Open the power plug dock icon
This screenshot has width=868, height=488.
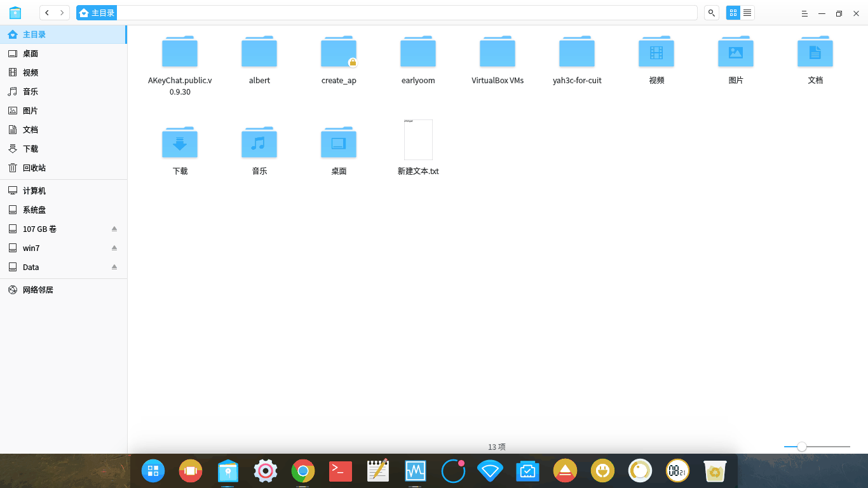point(602,471)
